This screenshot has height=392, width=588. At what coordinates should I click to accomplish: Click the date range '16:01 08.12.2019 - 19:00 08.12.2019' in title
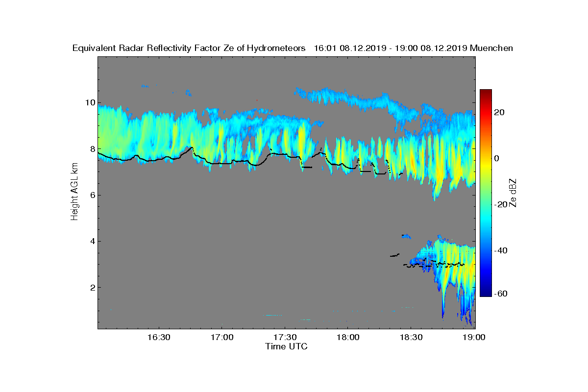coord(390,48)
